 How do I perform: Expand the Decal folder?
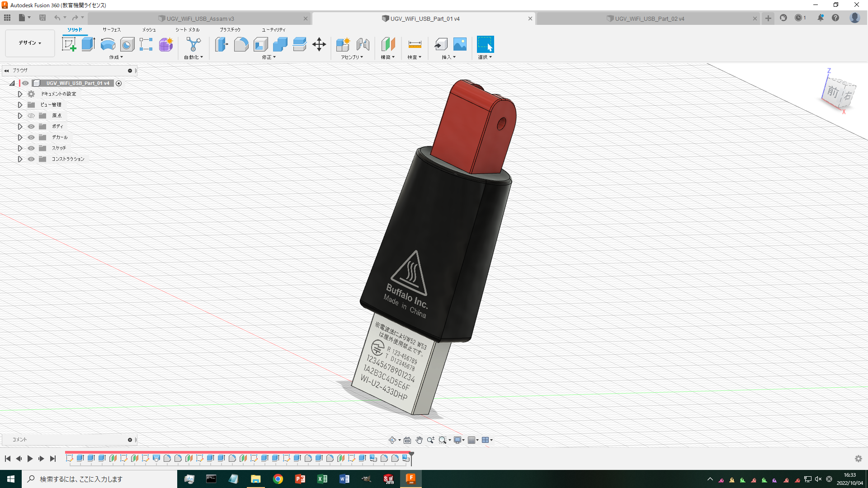(x=20, y=137)
